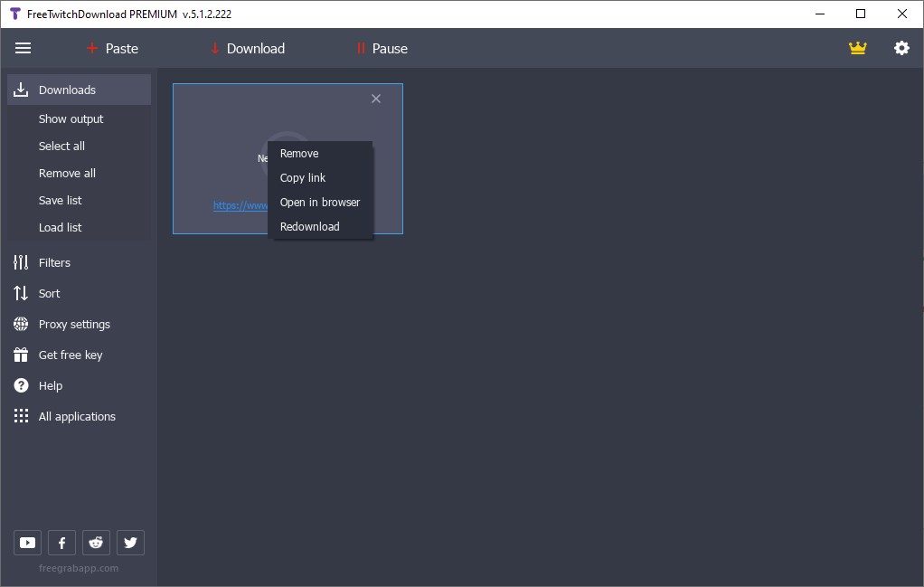Click the premium crown icon
This screenshot has width=924, height=587.
857,48
